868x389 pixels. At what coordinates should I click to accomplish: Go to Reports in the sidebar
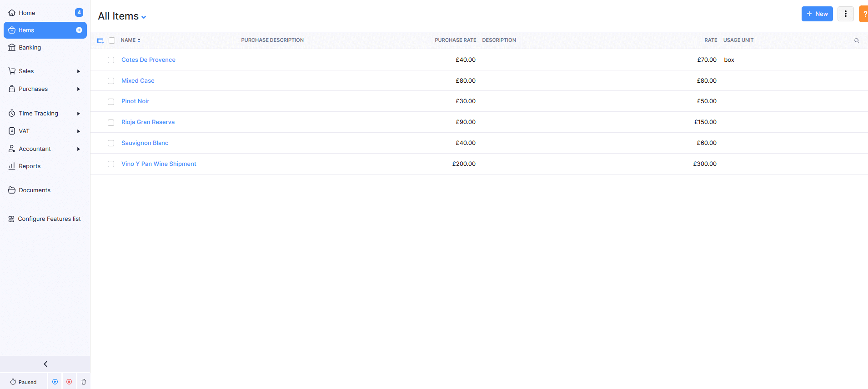[x=30, y=166]
